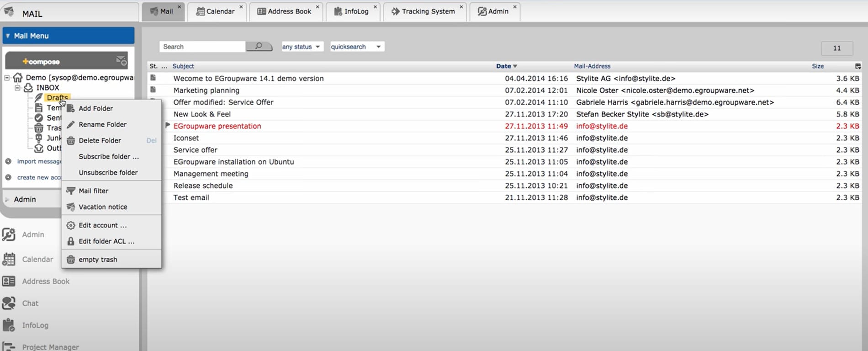Click the Admin icon in sidebar
This screenshot has width=868, height=351.
[x=9, y=234]
